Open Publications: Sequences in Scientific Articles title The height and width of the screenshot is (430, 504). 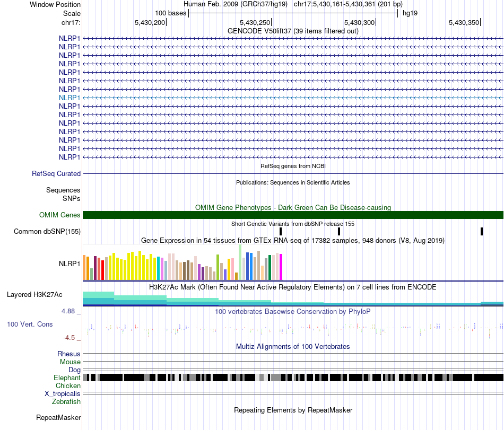[293, 182]
